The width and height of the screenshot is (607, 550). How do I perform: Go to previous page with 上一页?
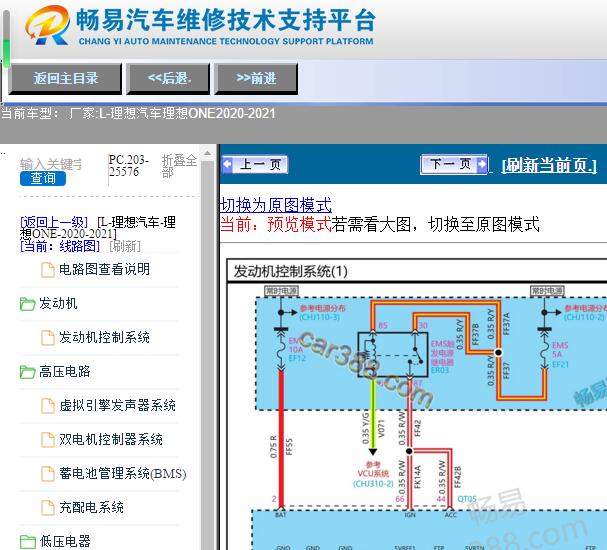255,164
